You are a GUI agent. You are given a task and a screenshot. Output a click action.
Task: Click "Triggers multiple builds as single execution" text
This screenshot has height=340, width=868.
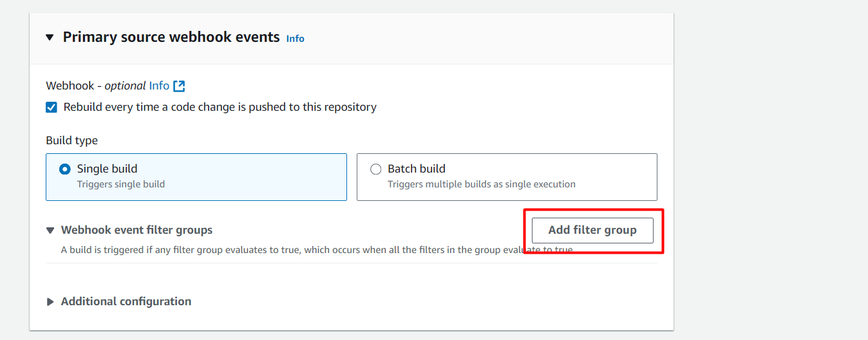point(481,184)
